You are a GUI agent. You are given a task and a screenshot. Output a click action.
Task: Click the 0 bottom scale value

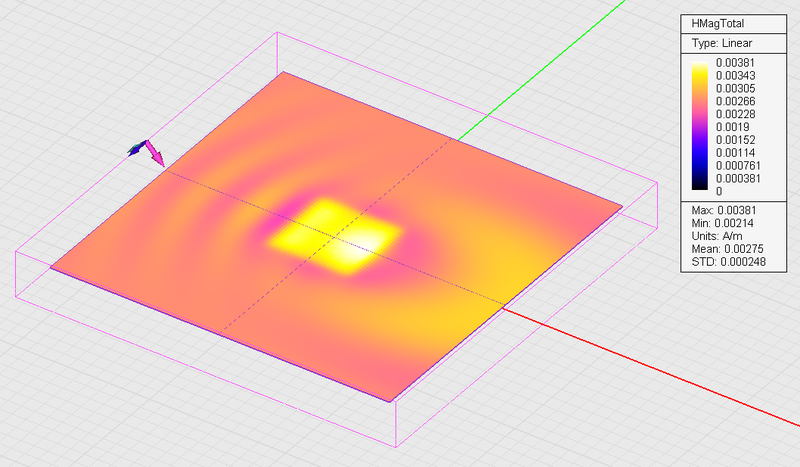click(719, 191)
